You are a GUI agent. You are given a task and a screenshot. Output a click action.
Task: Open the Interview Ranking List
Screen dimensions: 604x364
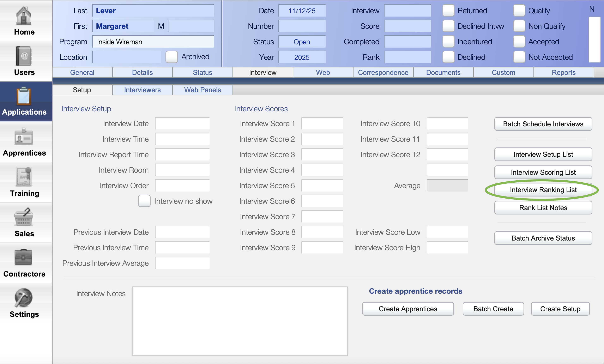(543, 190)
